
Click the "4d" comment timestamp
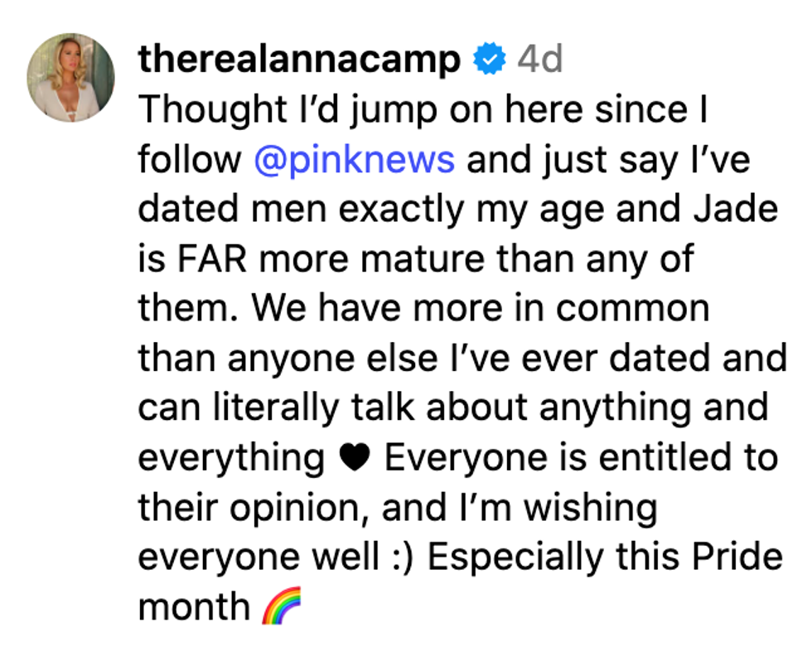click(539, 60)
